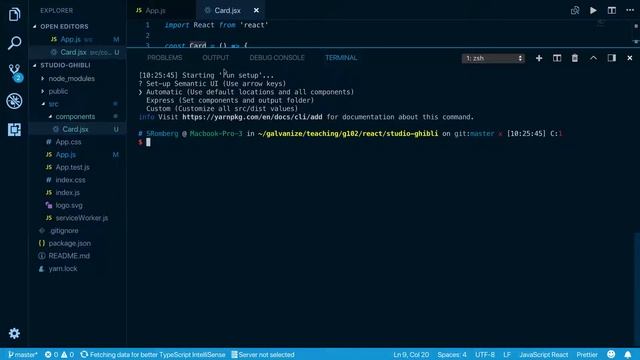The height and width of the screenshot is (360, 640).
Task: Open index.js file
Action: pyautogui.click(x=67, y=192)
